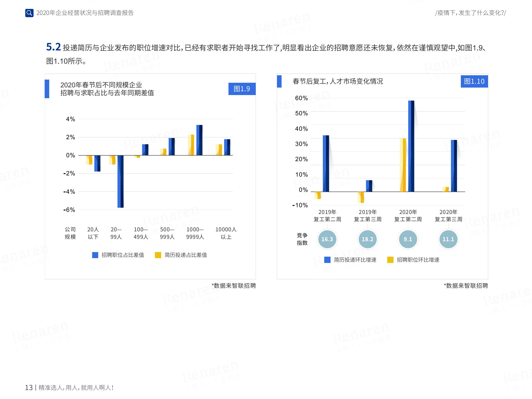Click the blue 简历投递环比增速 legend swatch
The height and width of the screenshot is (399, 532).
tap(327, 260)
